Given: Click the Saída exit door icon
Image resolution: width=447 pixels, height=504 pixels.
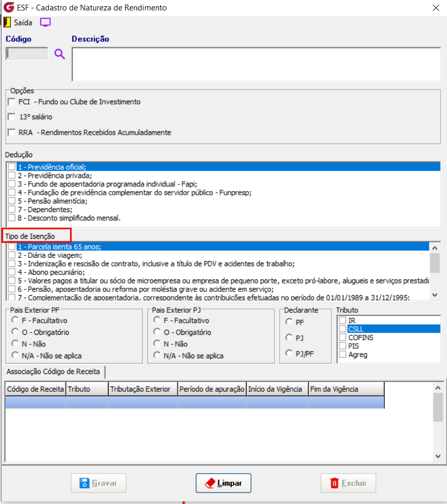Looking at the screenshot, I should 7,22.
